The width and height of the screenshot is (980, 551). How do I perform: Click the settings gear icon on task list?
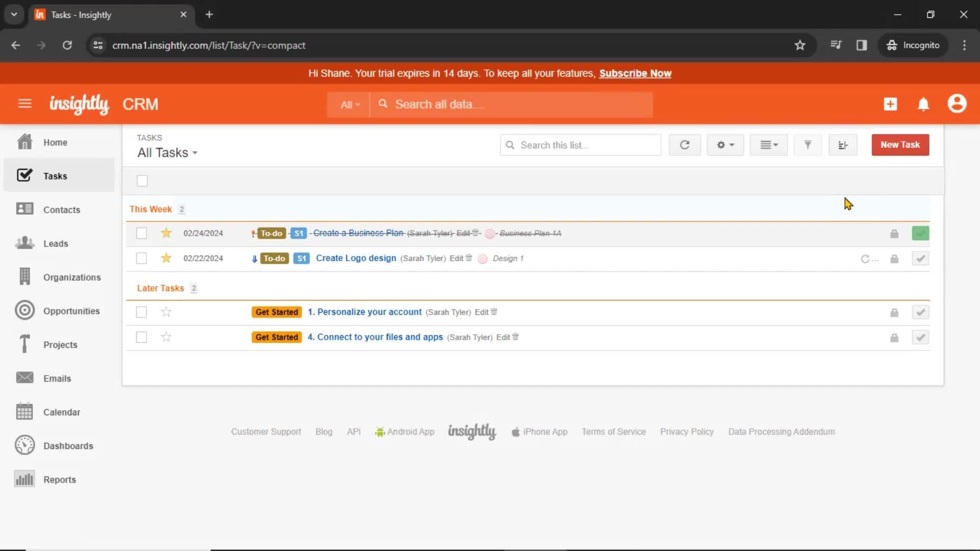[725, 145]
